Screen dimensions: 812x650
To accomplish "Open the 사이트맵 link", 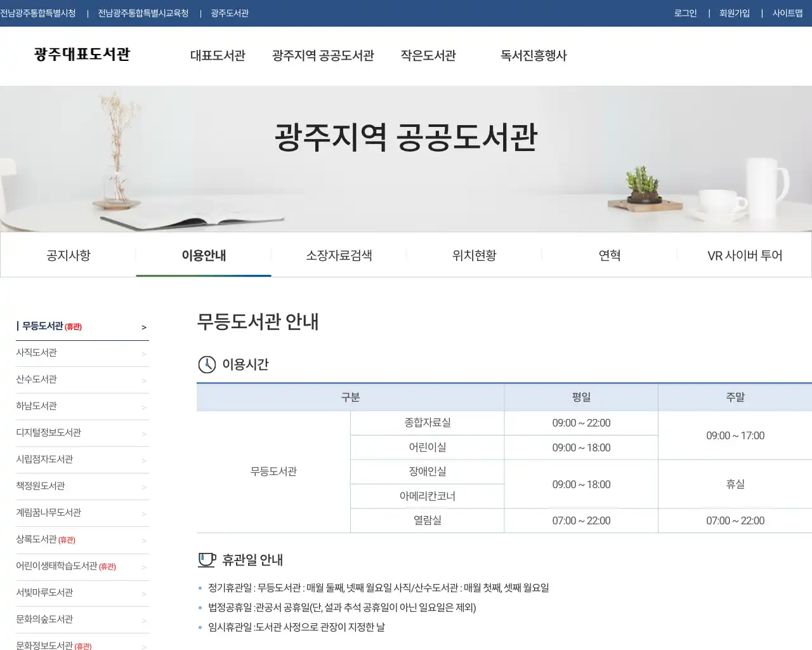I will (788, 13).
